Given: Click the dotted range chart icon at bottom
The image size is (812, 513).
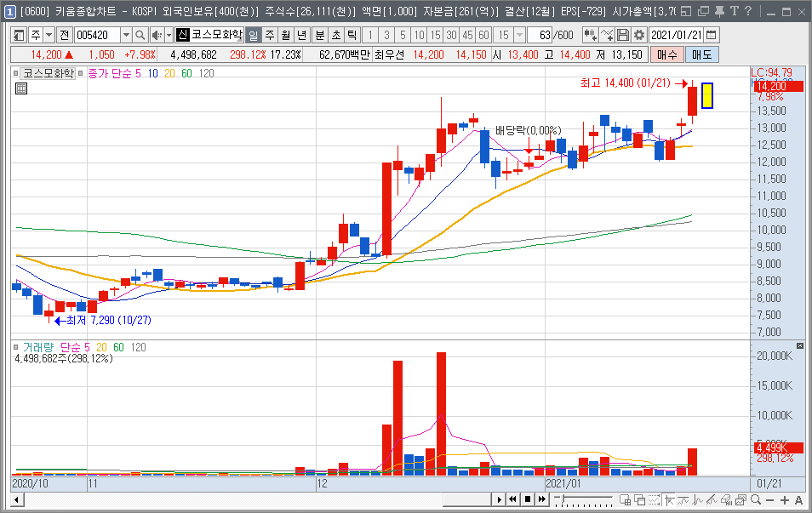Looking at the screenshot, I should point(655,499).
